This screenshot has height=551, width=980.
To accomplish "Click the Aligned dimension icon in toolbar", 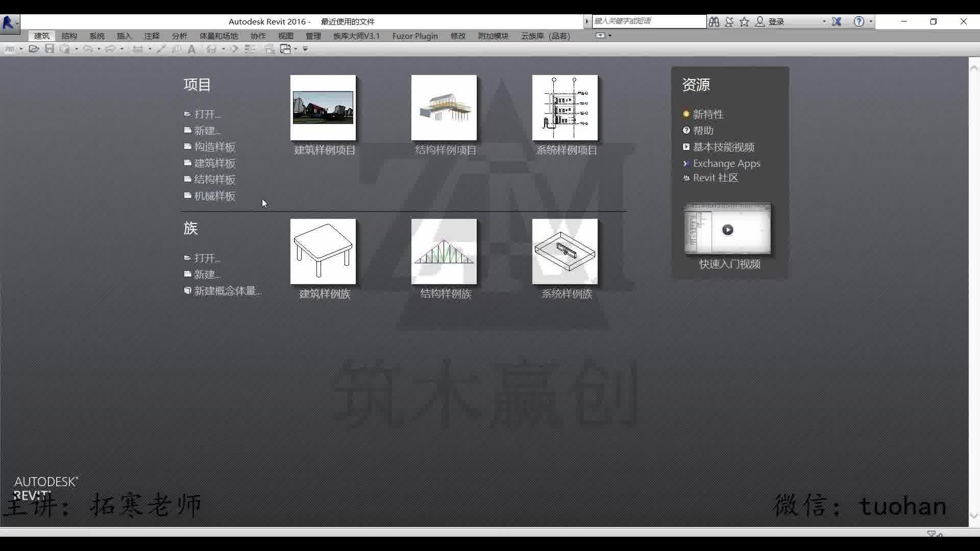I will (x=161, y=49).
